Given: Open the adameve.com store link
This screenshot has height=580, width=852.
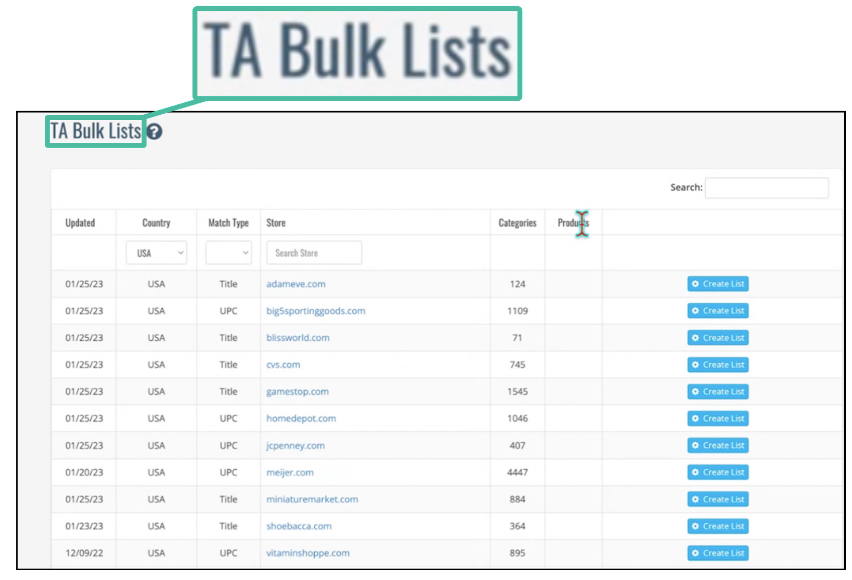Looking at the screenshot, I should pyautogui.click(x=296, y=284).
